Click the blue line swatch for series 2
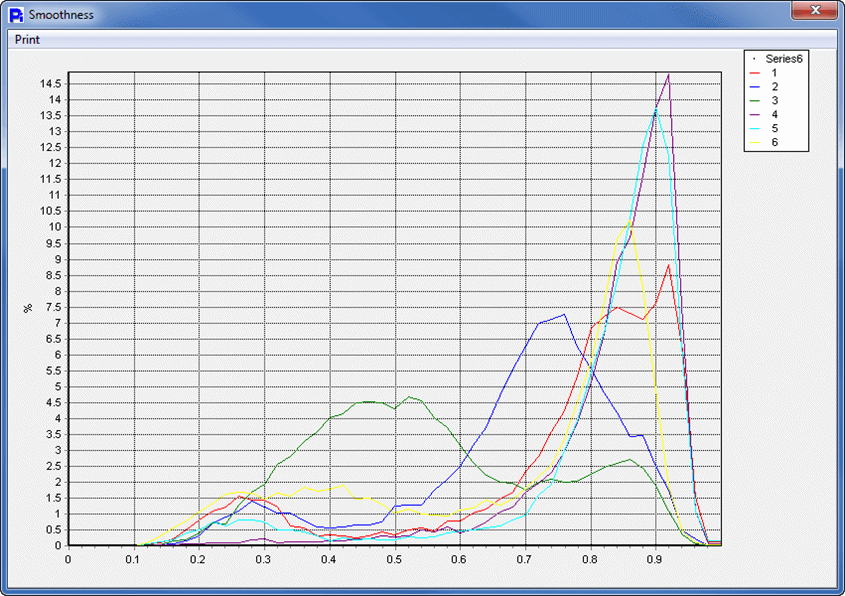This screenshot has height=596, width=845. [756, 87]
